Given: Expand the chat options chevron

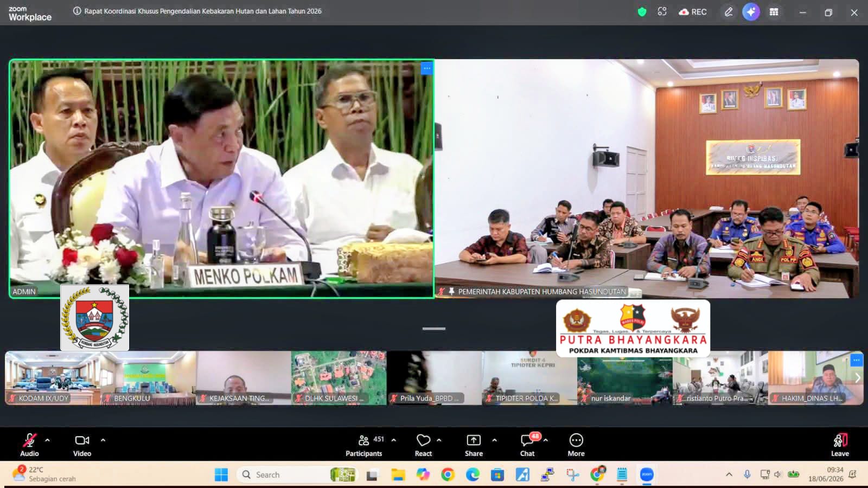Looking at the screenshot, I should (546, 440).
